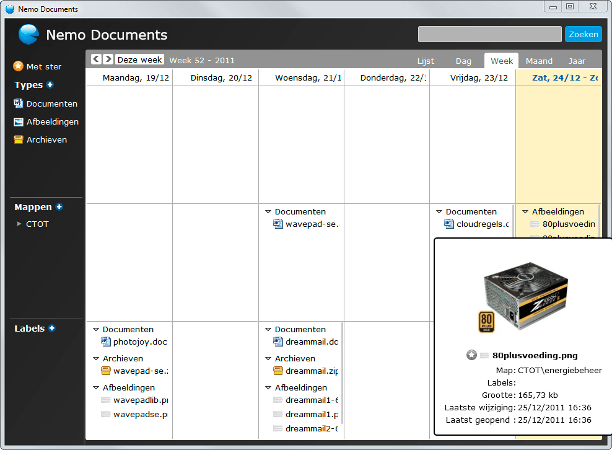Collapse Wednesday midday Documenten group

pyautogui.click(x=268, y=212)
